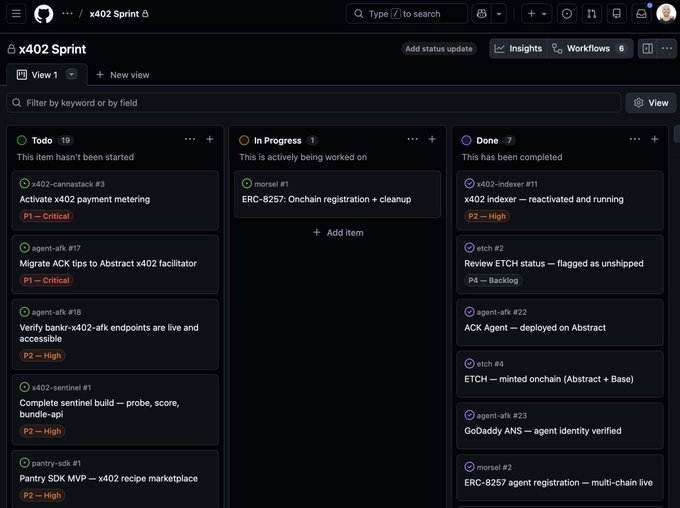680x508 pixels.
Task: Open the repositories icon in header
Action: [x=616, y=13]
